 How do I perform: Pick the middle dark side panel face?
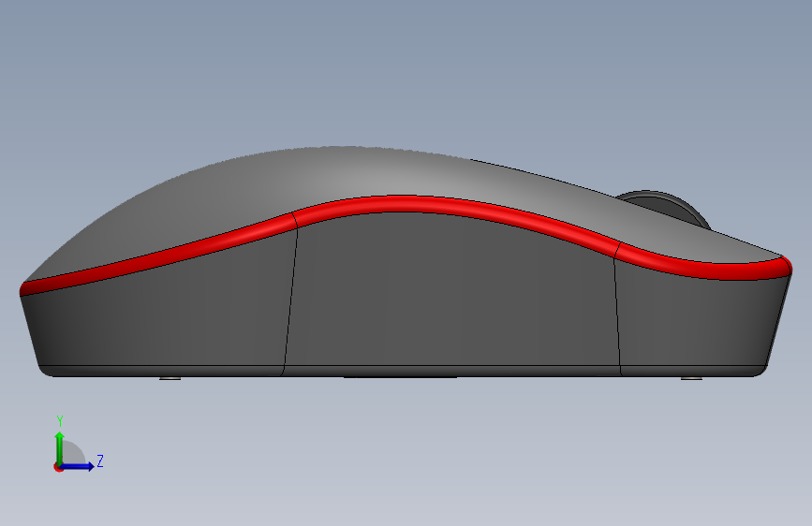[450, 290]
